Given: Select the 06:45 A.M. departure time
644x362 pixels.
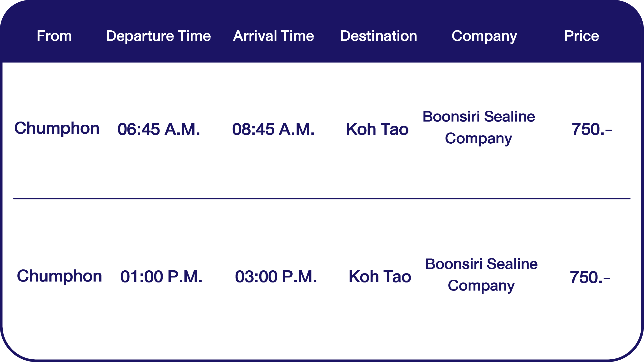Looking at the screenshot, I should 159,129.
